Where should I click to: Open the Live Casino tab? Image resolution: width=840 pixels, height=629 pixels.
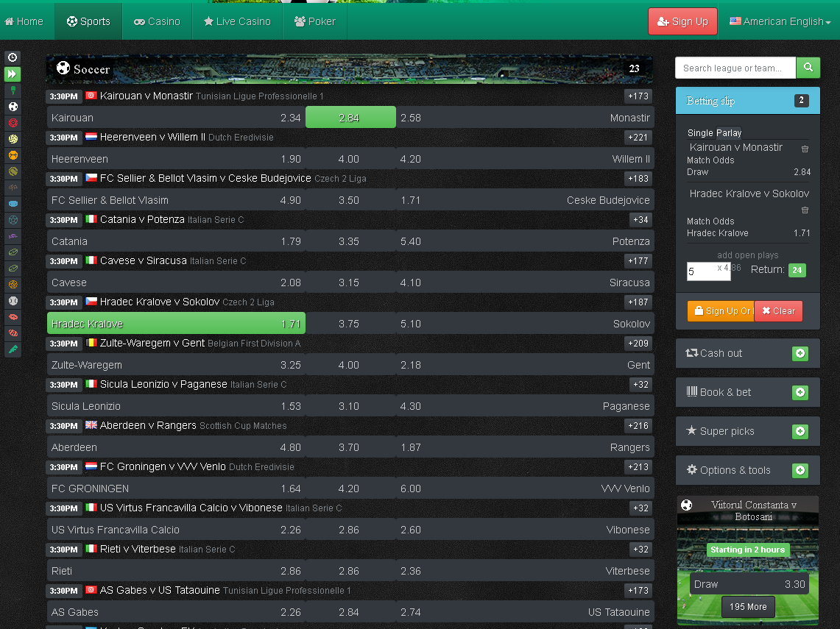pyautogui.click(x=237, y=21)
